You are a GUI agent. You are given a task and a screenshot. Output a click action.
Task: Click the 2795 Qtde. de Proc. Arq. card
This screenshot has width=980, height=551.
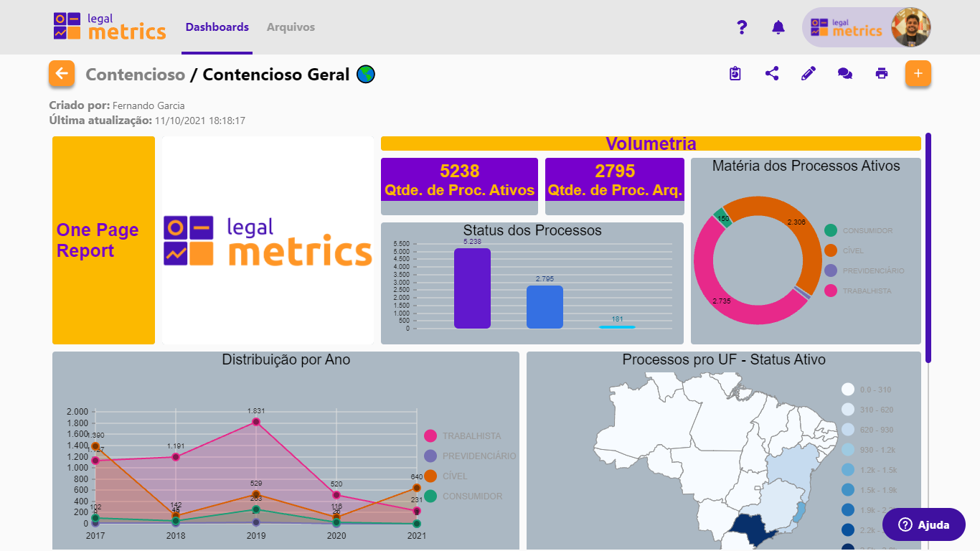[x=615, y=187]
